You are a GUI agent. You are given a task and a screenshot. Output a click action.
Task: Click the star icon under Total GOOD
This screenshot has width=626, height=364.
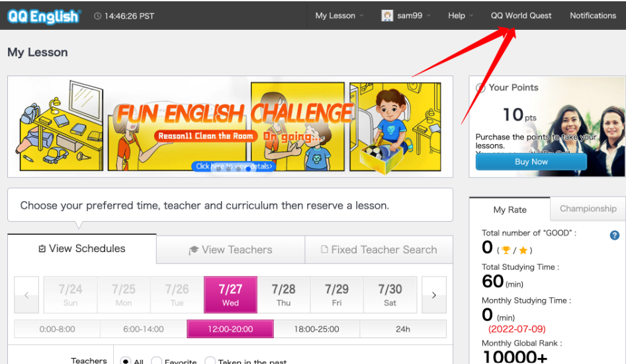coord(522,250)
